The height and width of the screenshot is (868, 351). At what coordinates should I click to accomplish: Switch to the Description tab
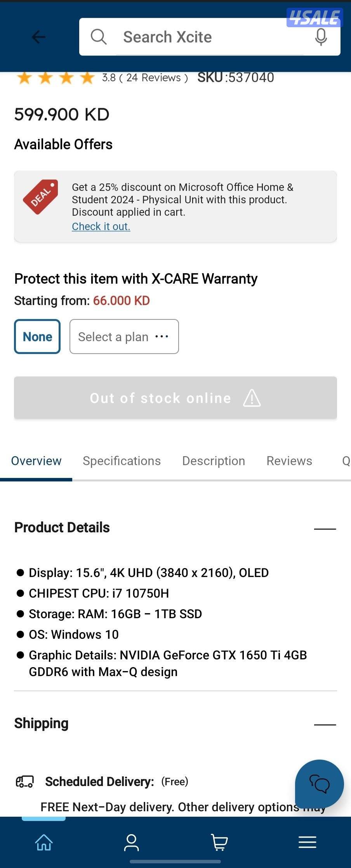[214, 461]
